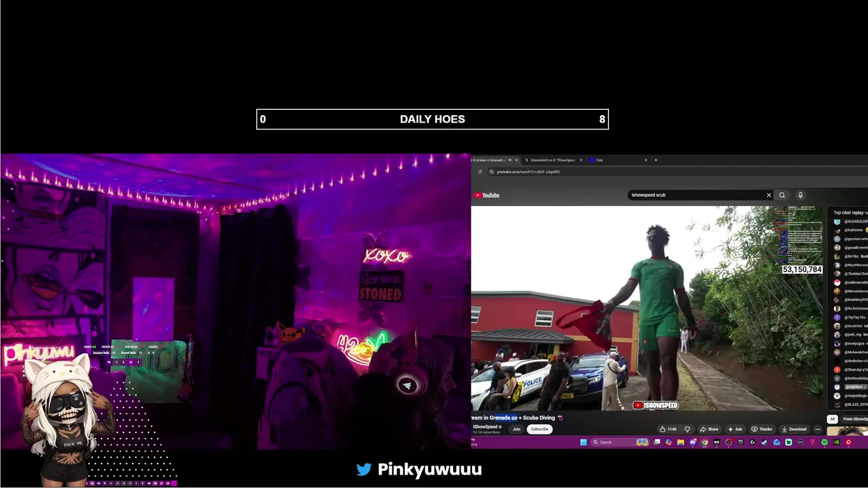Click the YouTube search magnifier button
Screen dimensions: 868x488
pos(782,195)
